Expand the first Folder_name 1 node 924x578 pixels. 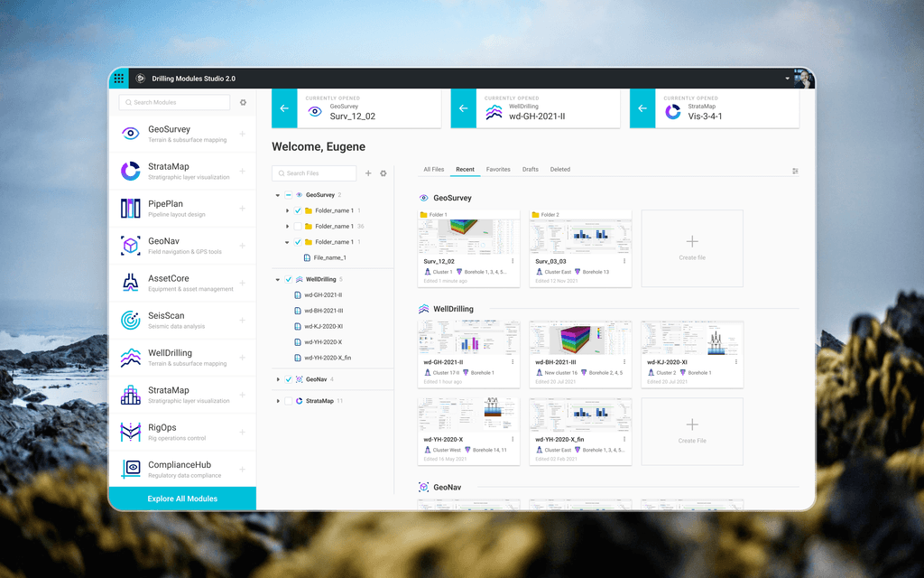287,210
